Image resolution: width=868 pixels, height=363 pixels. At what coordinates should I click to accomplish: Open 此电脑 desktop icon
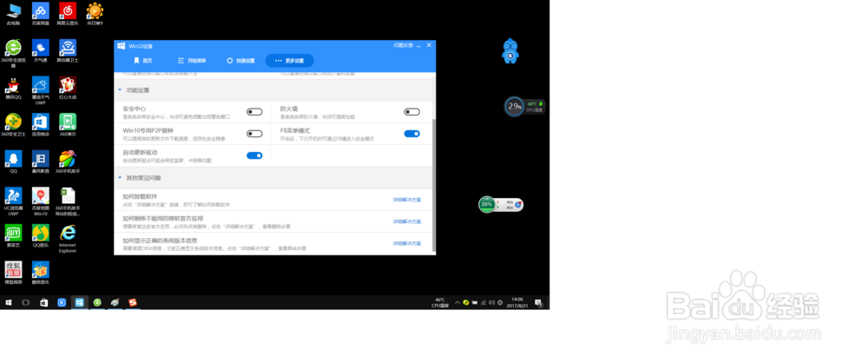tap(13, 14)
